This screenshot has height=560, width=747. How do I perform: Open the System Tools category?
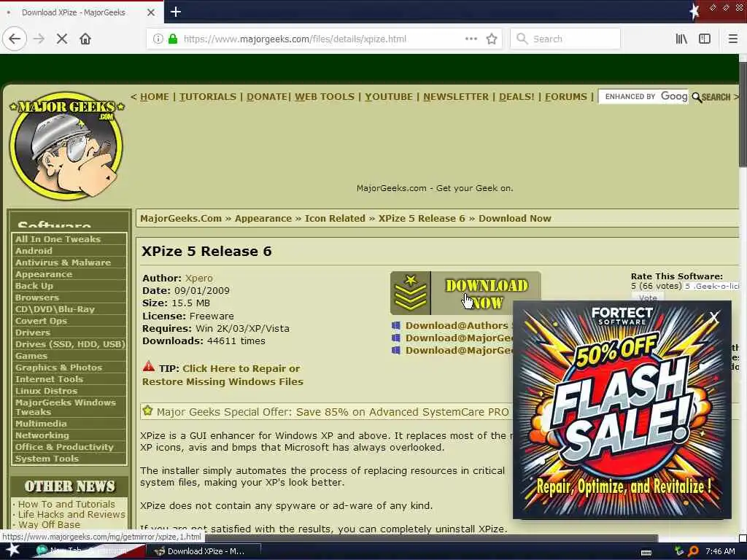[x=47, y=459]
